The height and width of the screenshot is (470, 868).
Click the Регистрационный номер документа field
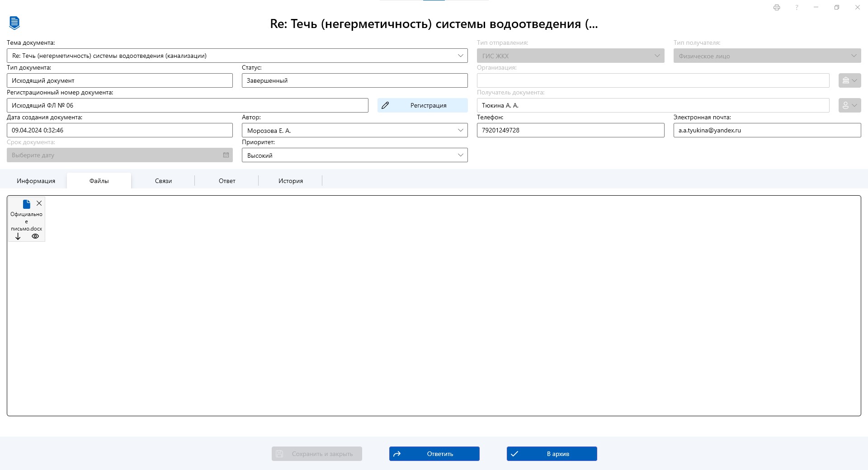click(x=188, y=105)
